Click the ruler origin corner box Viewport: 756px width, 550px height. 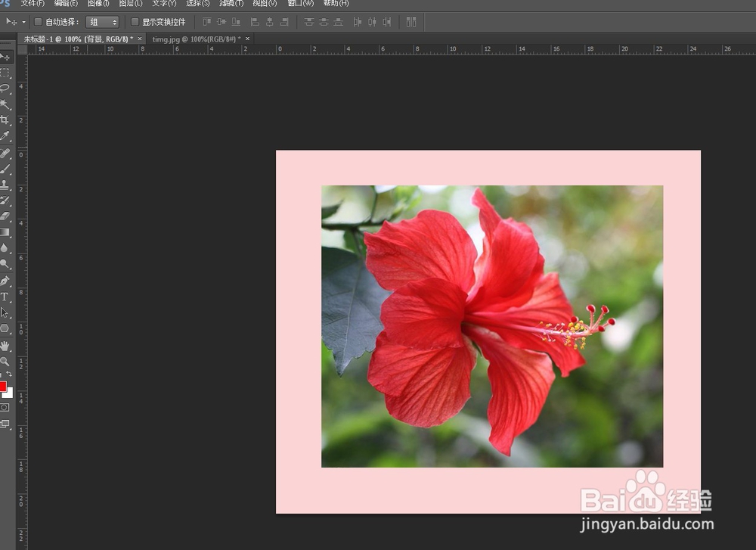(22, 50)
